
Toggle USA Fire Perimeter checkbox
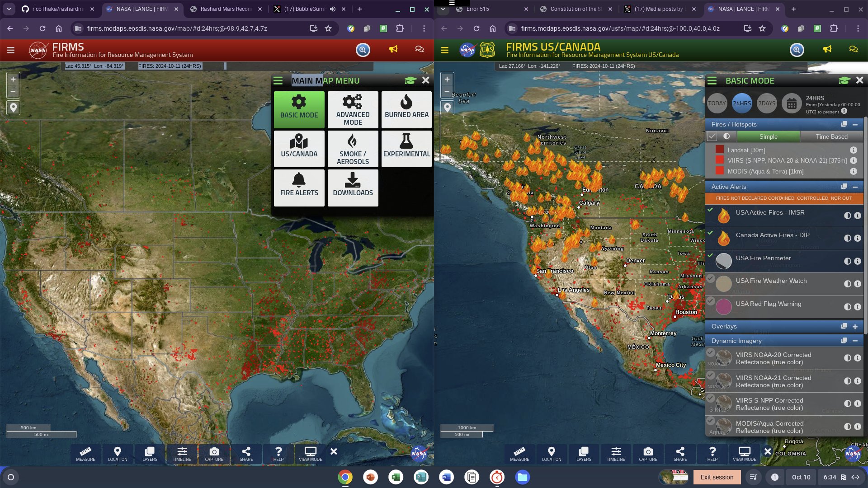click(710, 255)
